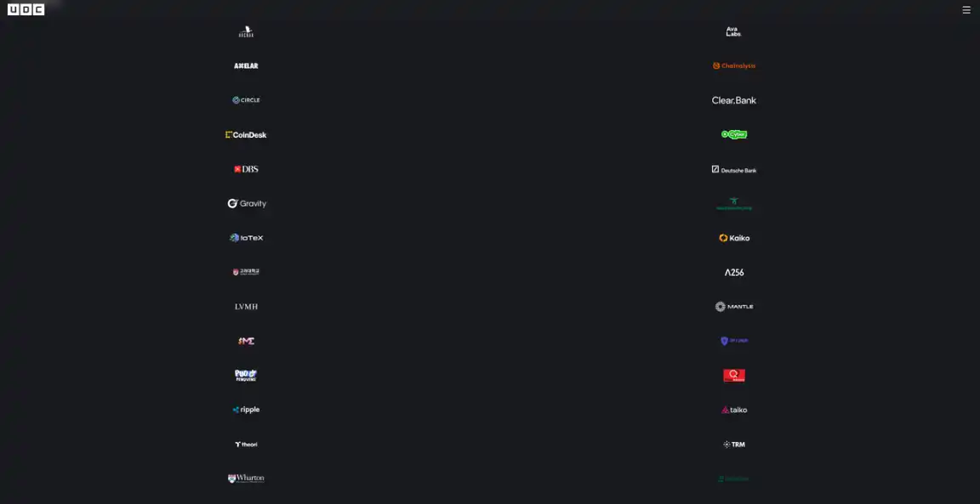Select the ClearBank logo

click(734, 100)
